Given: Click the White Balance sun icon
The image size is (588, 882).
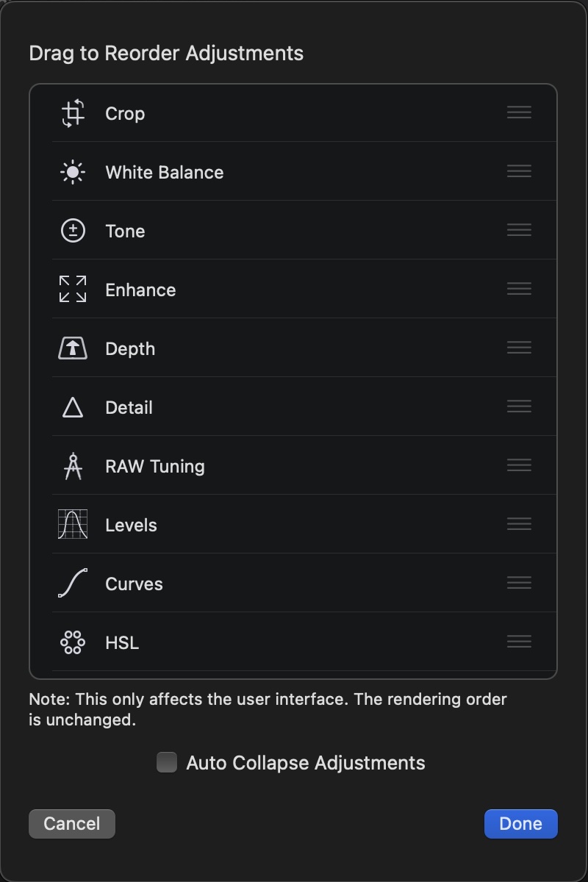Looking at the screenshot, I should [x=73, y=173].
